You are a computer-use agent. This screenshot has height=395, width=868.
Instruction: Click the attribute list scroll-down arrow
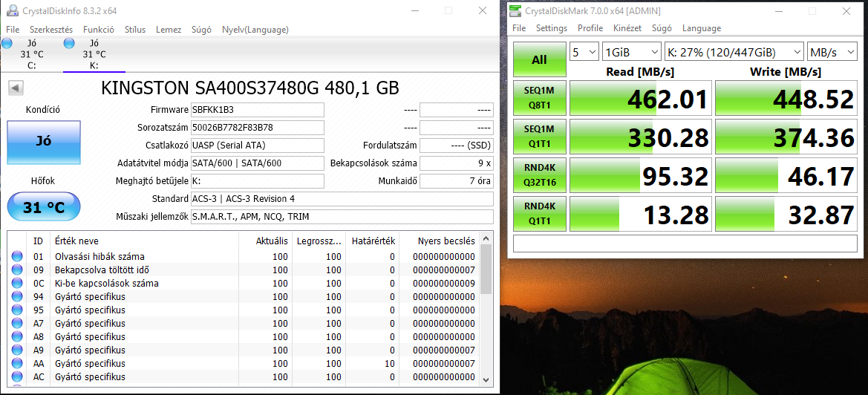click(486, 379)
